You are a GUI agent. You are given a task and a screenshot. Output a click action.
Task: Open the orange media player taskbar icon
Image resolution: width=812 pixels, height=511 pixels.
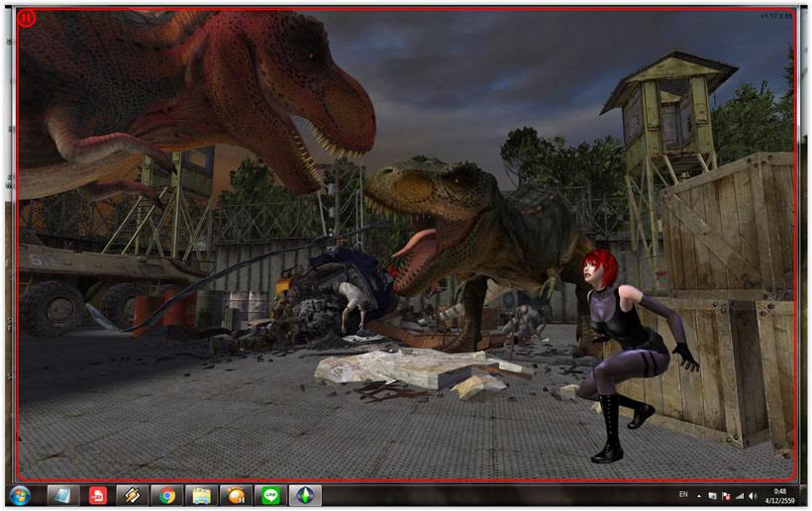pos(236,495)
